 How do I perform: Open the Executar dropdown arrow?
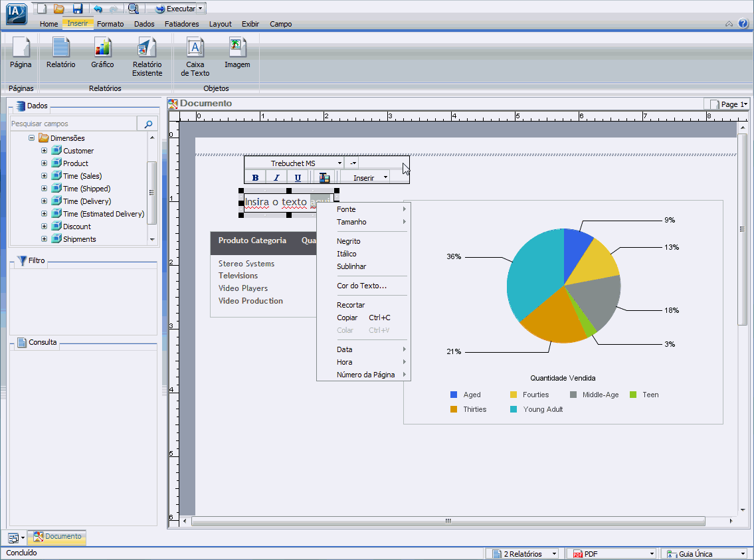click(201, 9)
